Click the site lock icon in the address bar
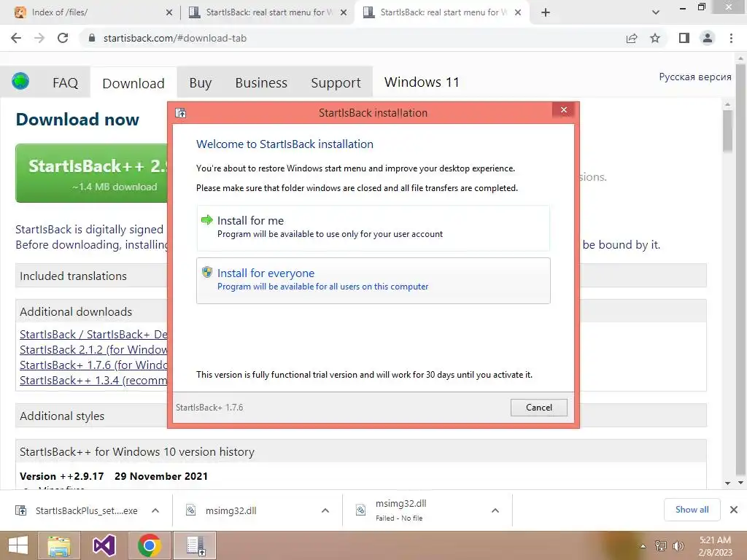 click(92, 38)
